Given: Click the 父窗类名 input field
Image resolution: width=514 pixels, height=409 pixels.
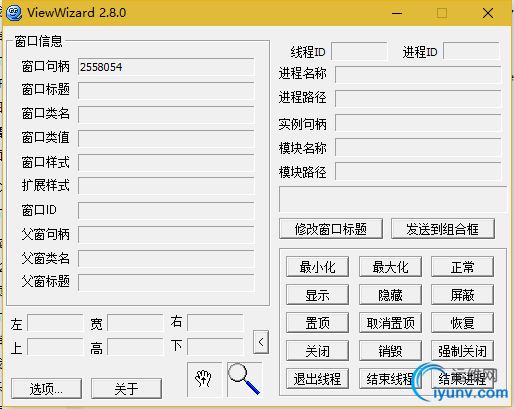Looking at the screenshot, I should (x=166, y=259).
